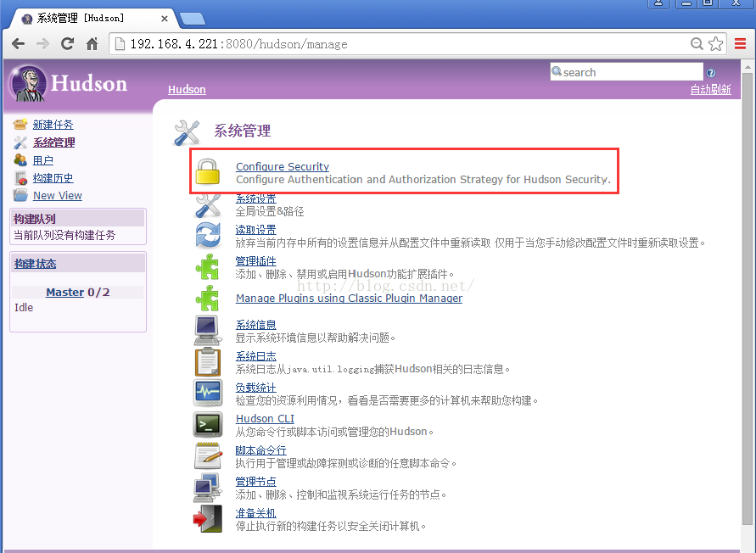The image size is (756, 553).
Task: Click the 当前队列没有构建任务 text
Action: [64, 235]
